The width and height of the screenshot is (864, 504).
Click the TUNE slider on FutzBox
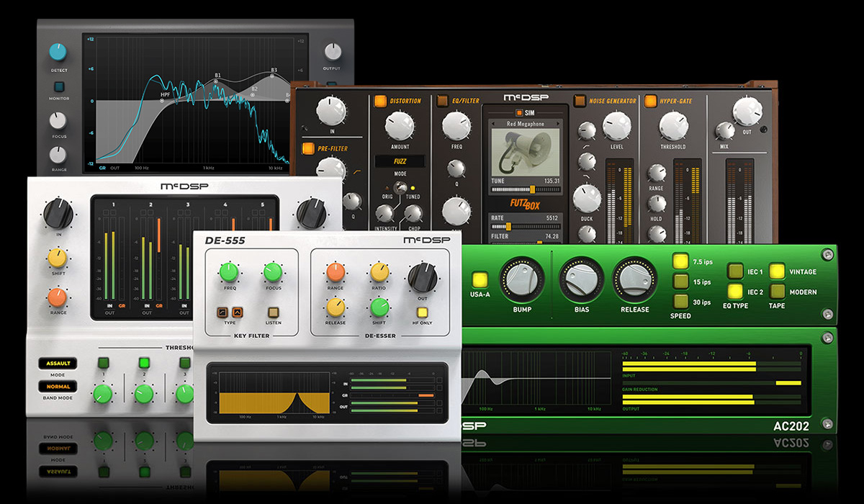526,189
